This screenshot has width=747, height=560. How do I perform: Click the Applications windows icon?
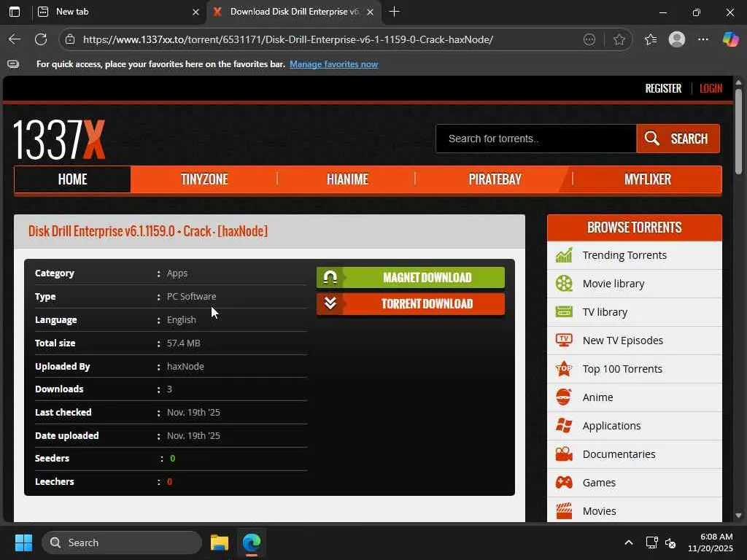(564, 426)
